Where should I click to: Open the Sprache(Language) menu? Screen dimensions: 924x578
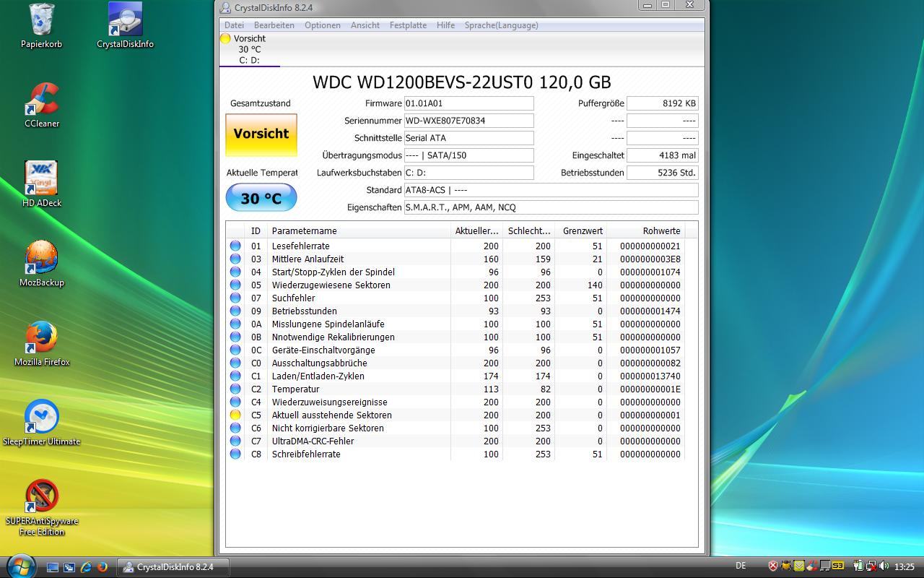coord(501,25)
